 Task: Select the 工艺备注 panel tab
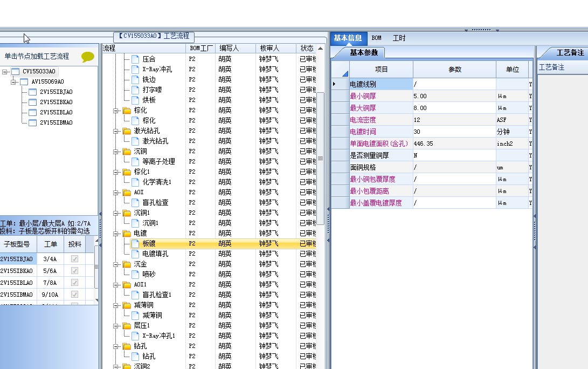coord(570,52)
